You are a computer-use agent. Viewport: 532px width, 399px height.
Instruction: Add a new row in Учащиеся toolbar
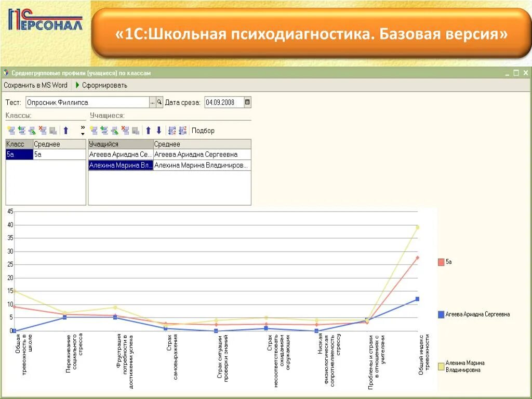pyautogui.click(x=94, y=130)
